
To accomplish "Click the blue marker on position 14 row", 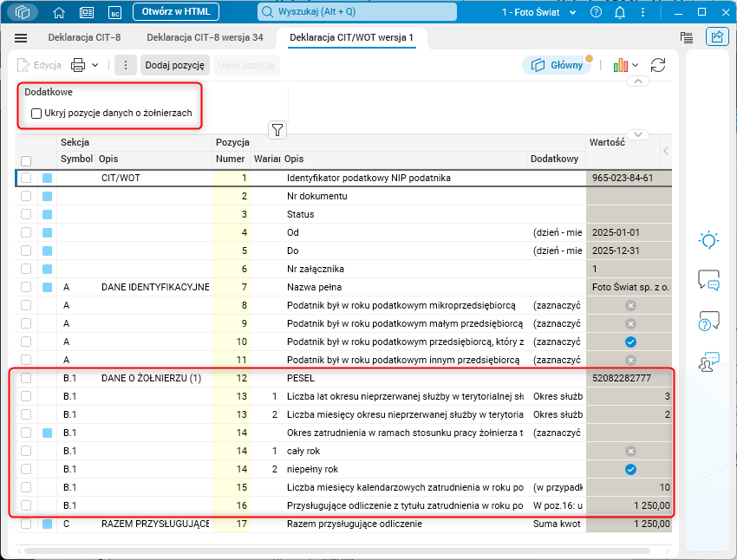I will (47, 433).
